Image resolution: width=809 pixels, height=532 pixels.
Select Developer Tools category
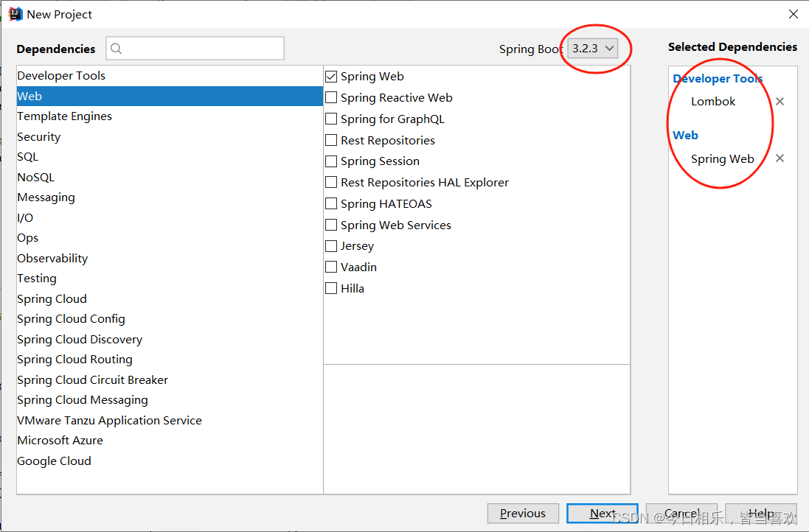click(170, 76)
